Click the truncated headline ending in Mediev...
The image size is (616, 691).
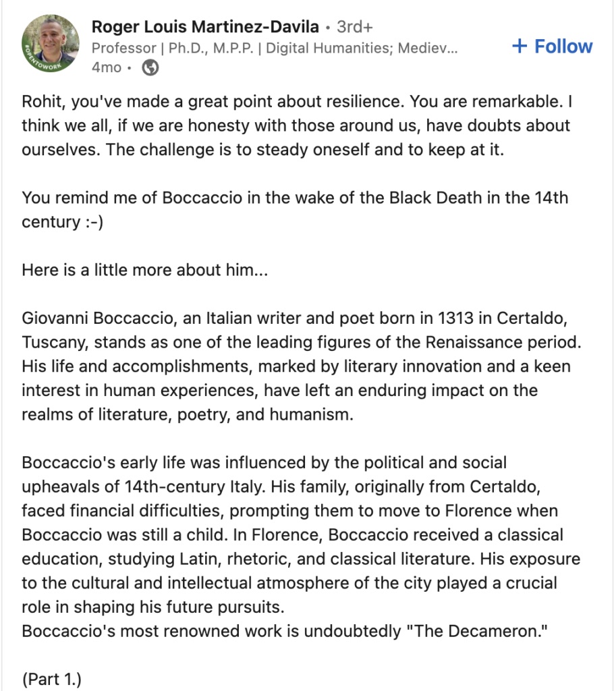pos(275,48)
